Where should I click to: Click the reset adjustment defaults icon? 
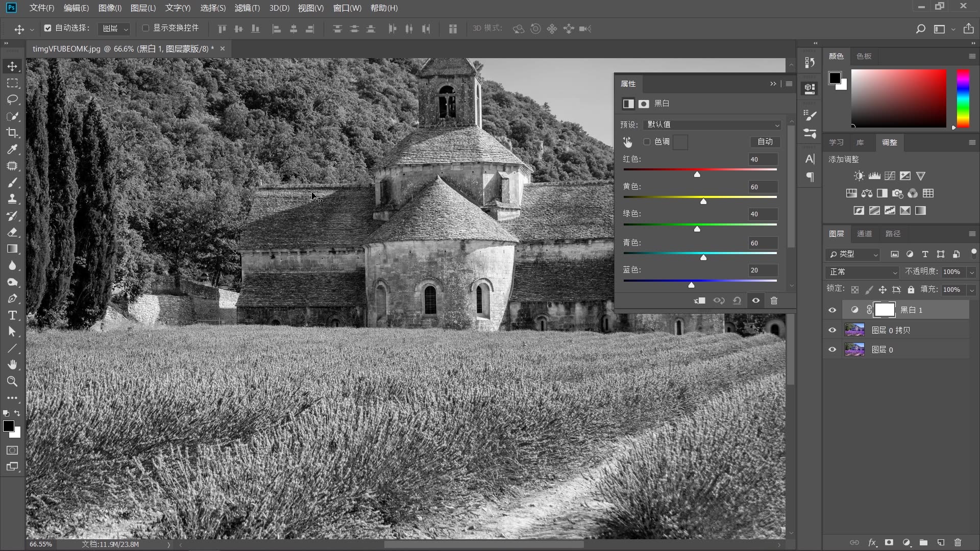pyautogui.click(x=737, y=300)
